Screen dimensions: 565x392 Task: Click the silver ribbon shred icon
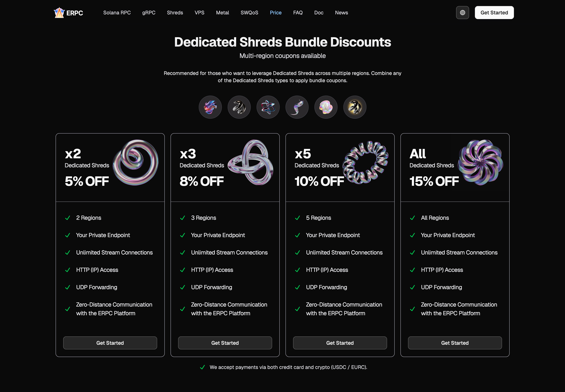click(x=296, y=107)
